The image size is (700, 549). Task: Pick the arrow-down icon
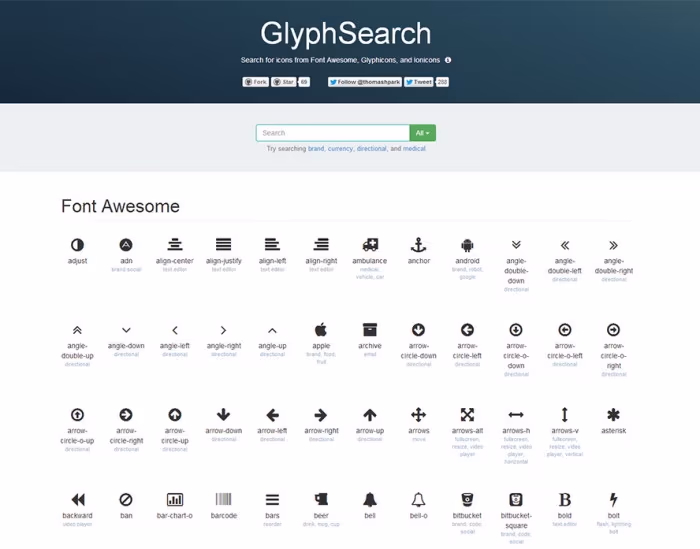click(224, 415)
